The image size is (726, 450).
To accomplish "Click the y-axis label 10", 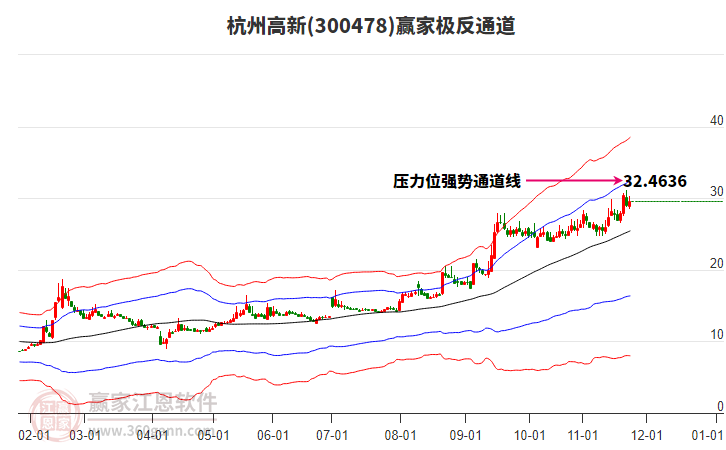I will click(x=717, y=335).
